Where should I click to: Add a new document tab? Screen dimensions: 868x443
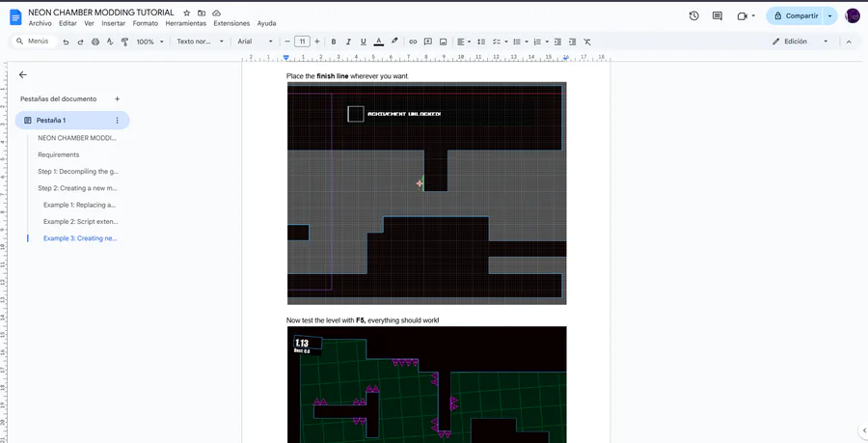coord(117,99)
